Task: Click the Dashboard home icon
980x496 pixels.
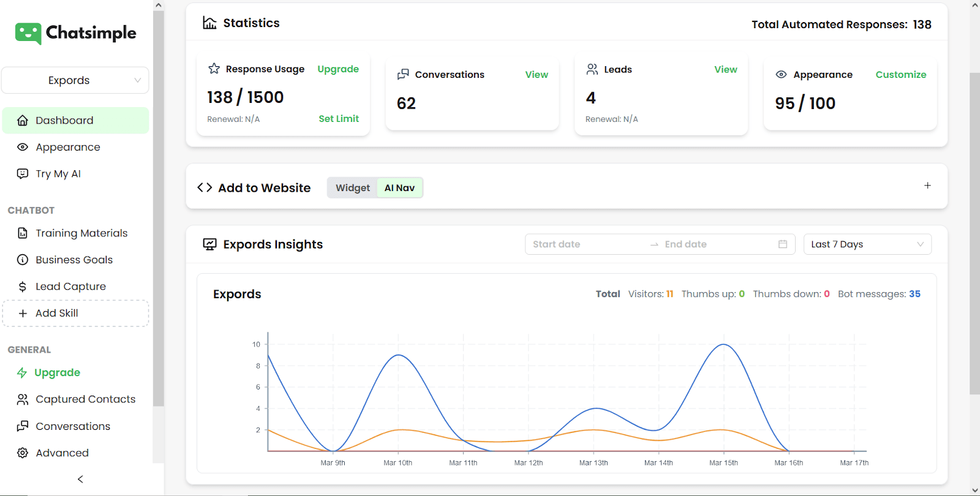Action: (x=23, y=121)
